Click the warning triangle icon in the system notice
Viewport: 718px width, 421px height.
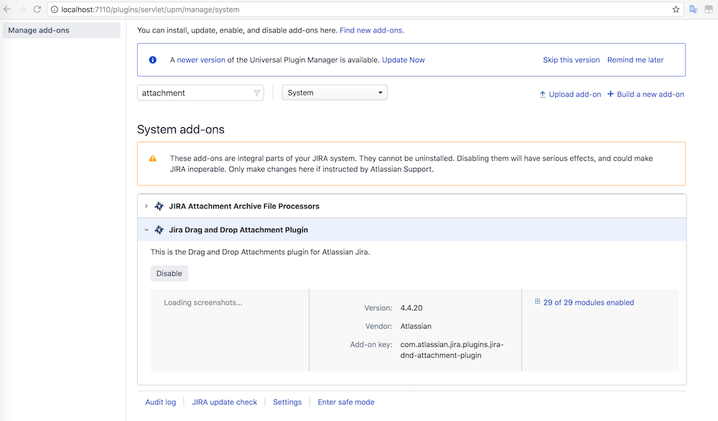153,158
